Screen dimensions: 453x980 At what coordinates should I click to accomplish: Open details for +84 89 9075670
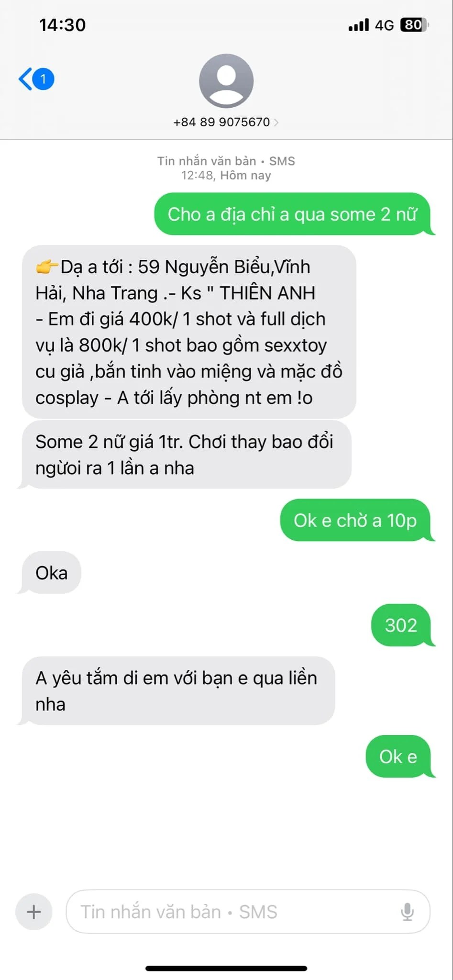(x=221, y=122)
